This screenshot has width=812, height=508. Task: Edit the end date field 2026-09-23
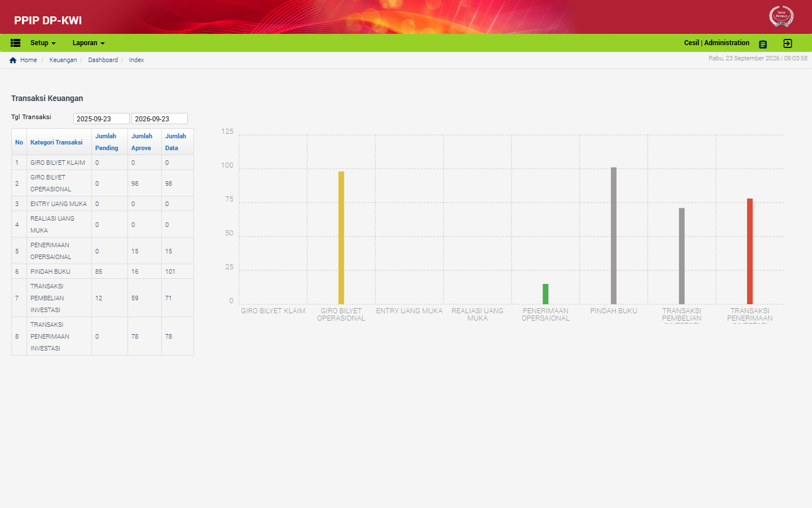pos(160,119)
